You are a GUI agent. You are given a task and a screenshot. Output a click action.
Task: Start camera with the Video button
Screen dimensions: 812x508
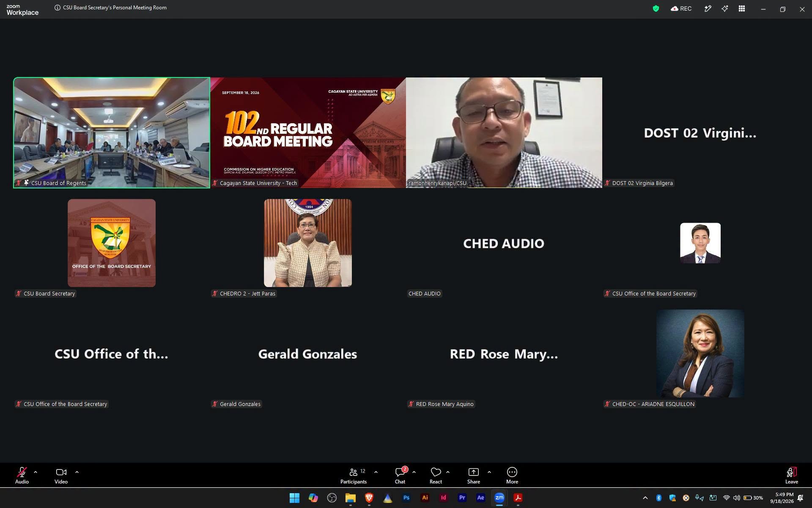(61, 475)
